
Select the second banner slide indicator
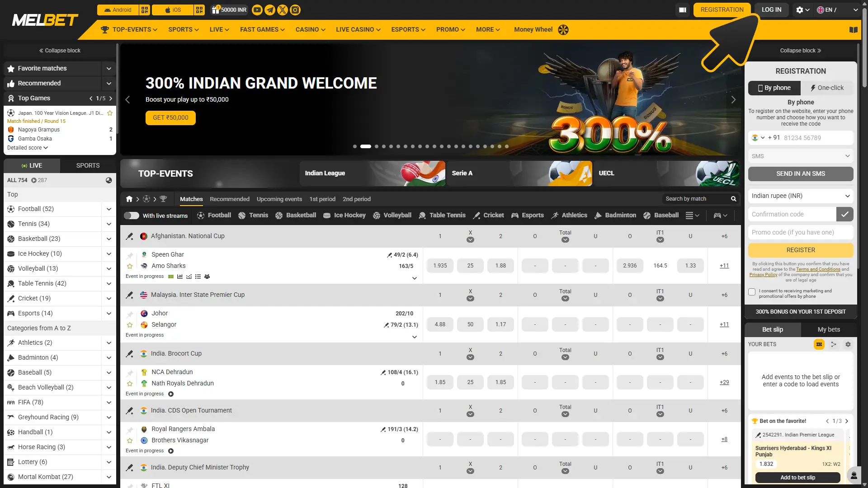coord(366,146)
